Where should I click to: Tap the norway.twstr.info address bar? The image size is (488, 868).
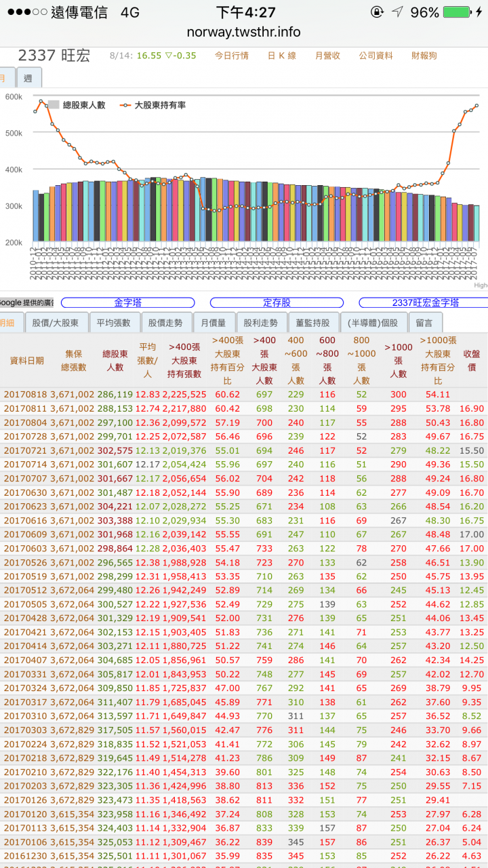point(244,32)
